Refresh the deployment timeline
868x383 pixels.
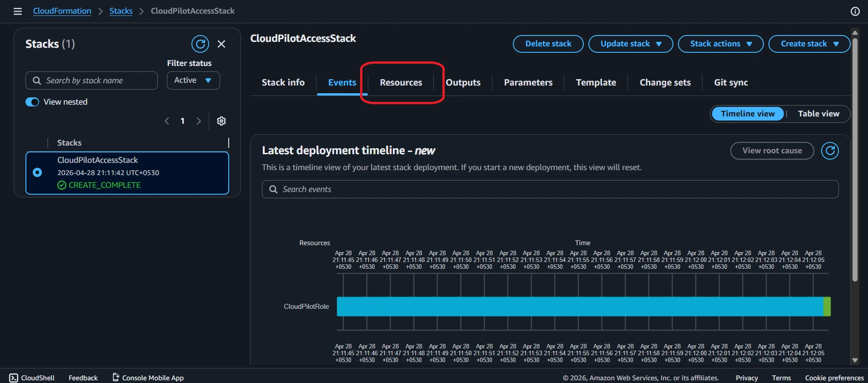830,151
